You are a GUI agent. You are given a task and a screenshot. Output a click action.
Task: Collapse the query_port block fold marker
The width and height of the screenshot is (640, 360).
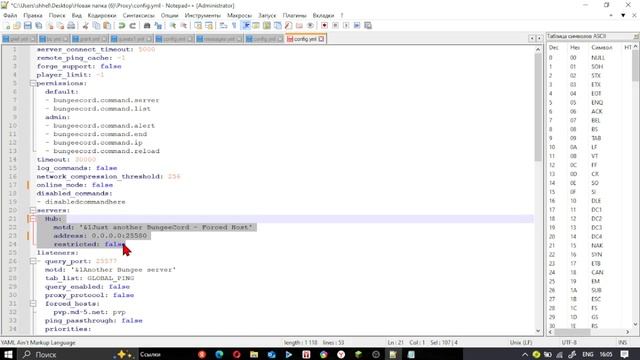(33, 261)
